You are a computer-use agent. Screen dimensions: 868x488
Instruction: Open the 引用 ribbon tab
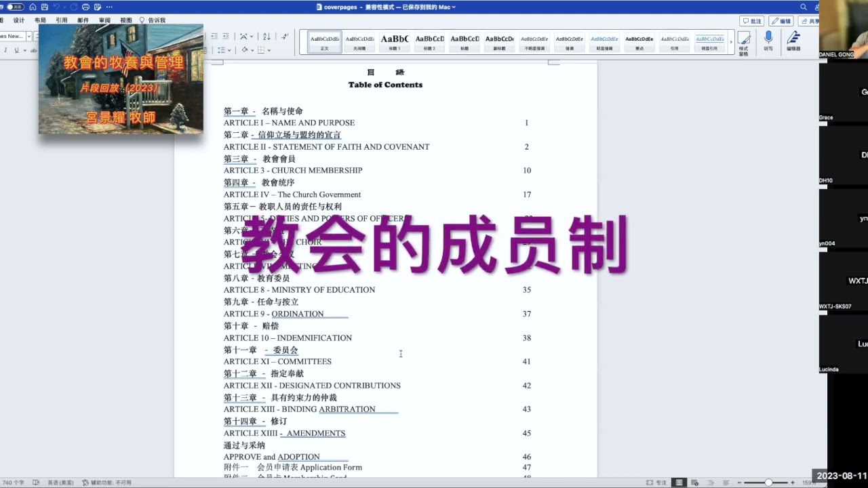tap(62, 20)
